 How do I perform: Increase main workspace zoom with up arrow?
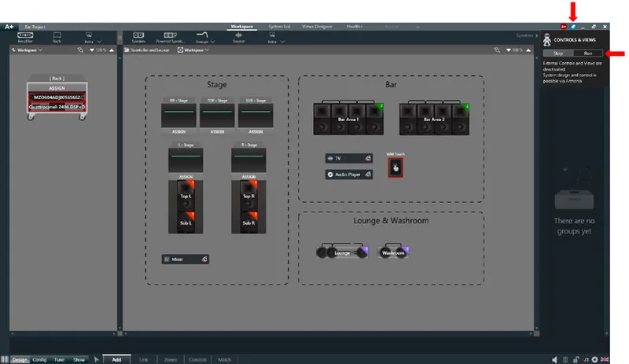point(528,50)
